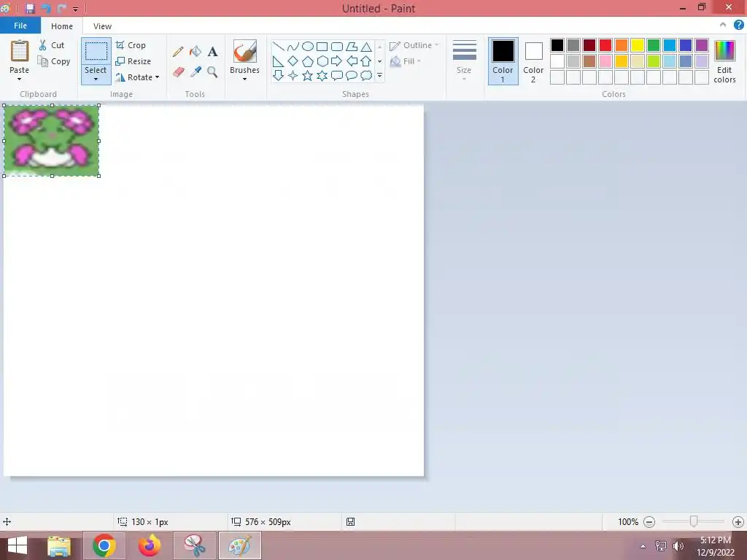Open Google Chrome from the taskbar
The height and width of the screenshot is (560, 747).
(x=104, y=545)
